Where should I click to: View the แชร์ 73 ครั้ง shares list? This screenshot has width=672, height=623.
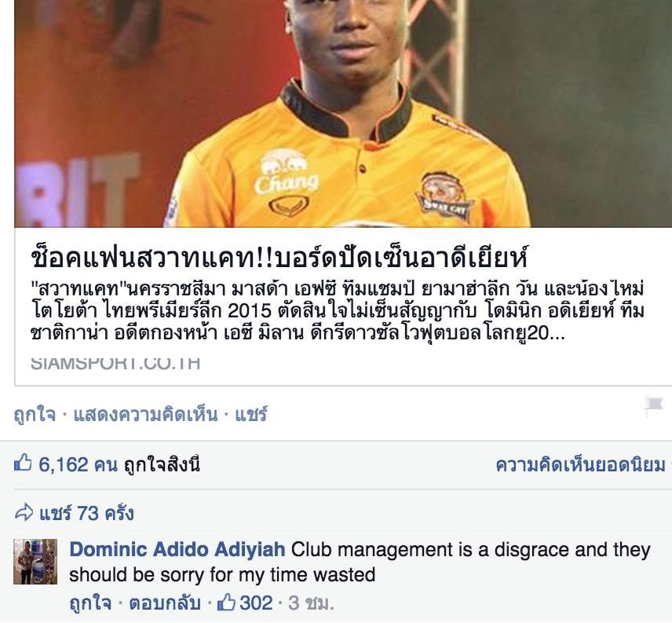(86, 513)
